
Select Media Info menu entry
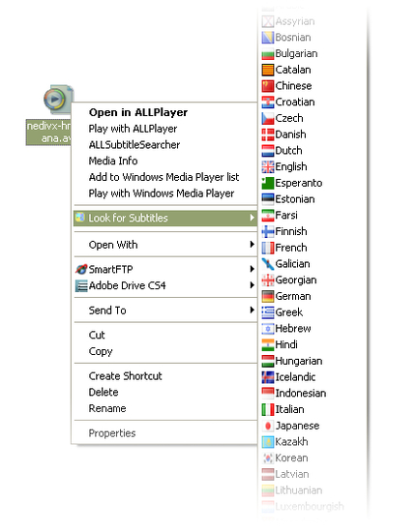[x=113, y=161]
